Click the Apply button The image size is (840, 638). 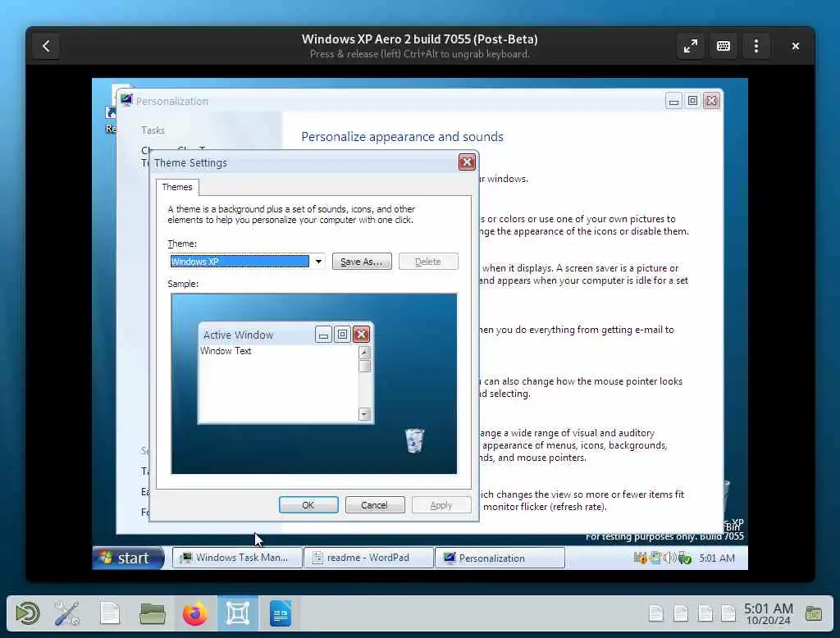tap(441, 504)
